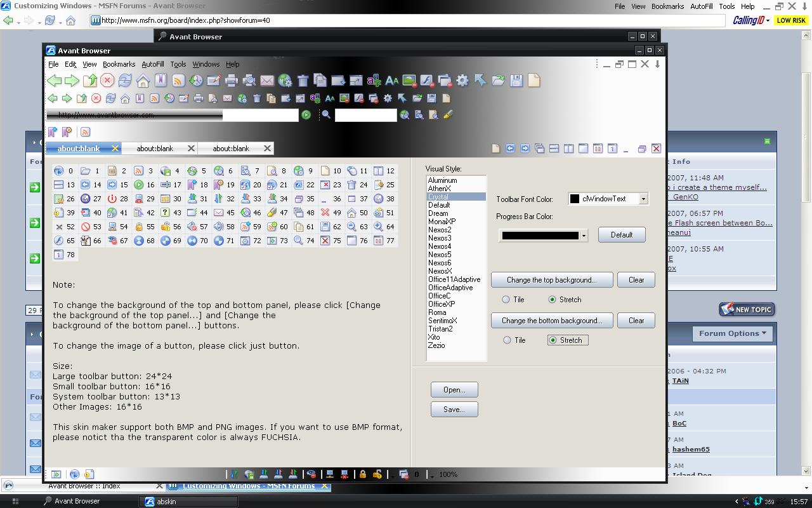This screenshot has height=508, width=812.
Task: Select Stretch for the bottom background
Action: coord(568,340)
